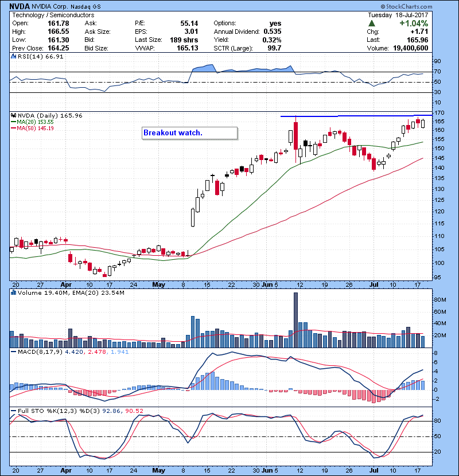Click the EPS value 3.01
459x476 pixels.
192,32
